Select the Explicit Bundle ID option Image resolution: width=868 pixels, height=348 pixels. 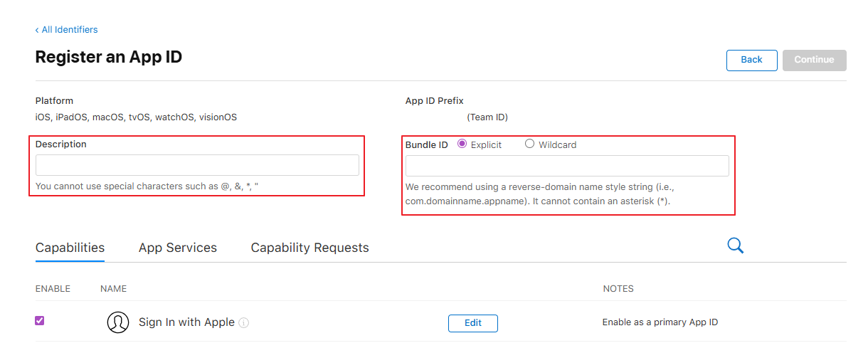point(462,144)
